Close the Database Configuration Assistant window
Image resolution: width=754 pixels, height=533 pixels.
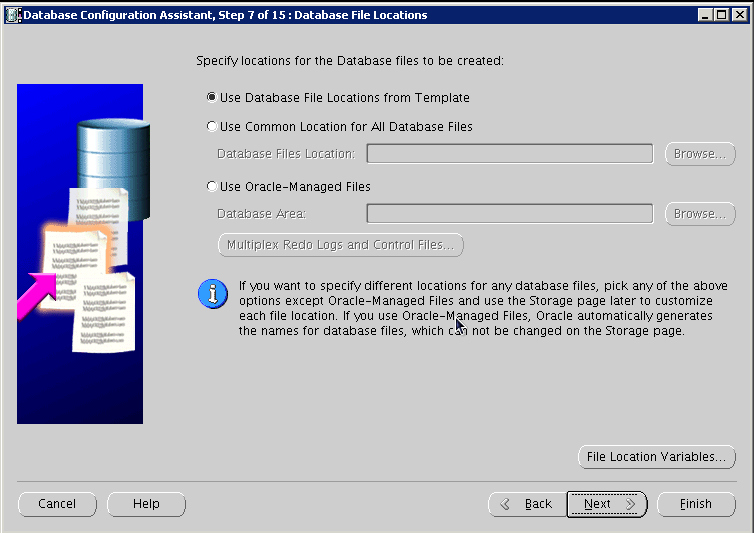(739, 15)
